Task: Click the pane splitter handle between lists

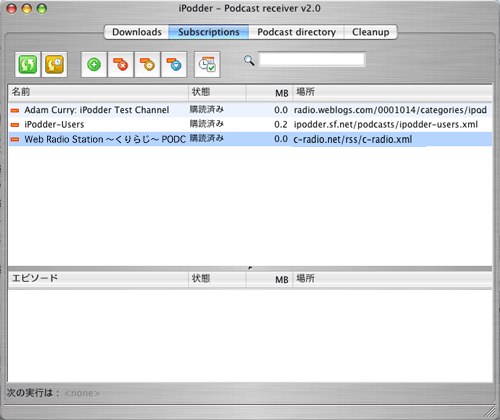Action: pyautogui.click(x=250, y=268)
